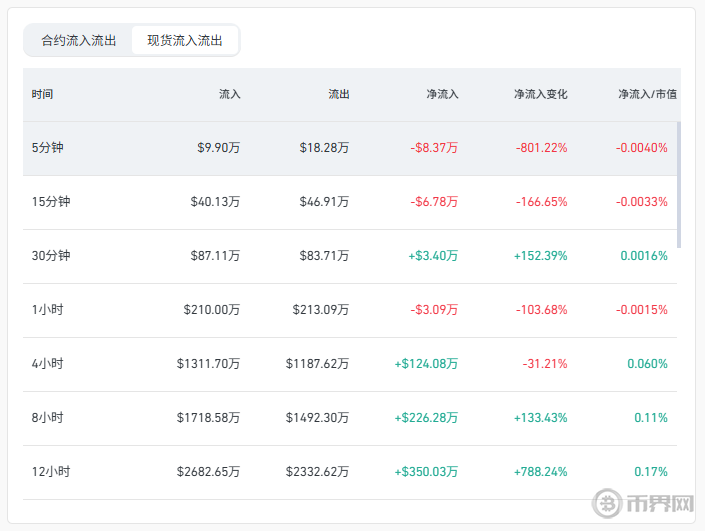This screenshot has width=705, height=531.
Task: Click the -801.22% net inflow change value
Action: tap(541, 147)
